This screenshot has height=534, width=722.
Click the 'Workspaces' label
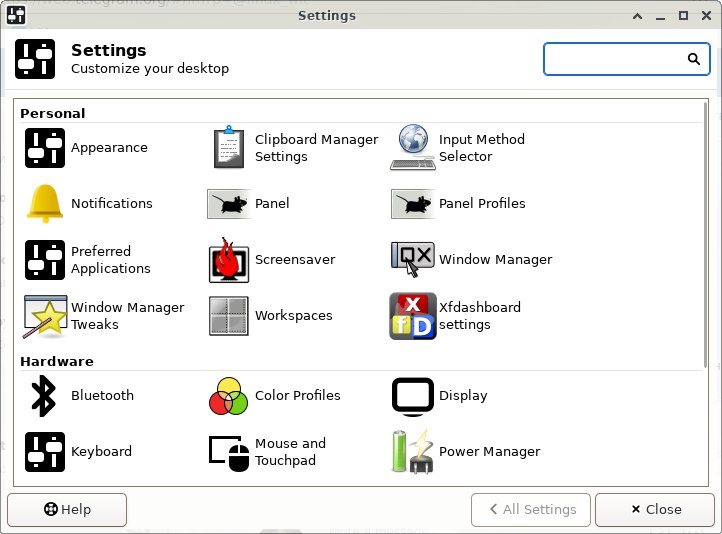tap(294, 316)
